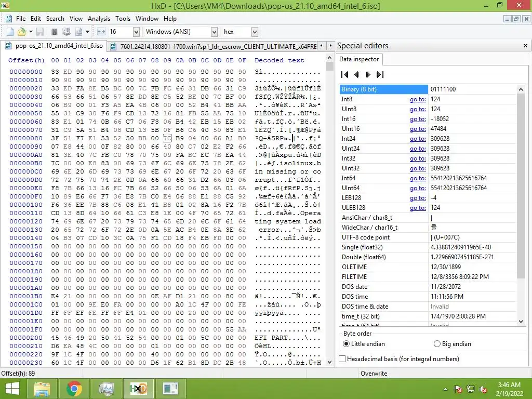Click the bytes-per-row width icon
The width and height of the screenshot is (532, 399).
[101, 32]
